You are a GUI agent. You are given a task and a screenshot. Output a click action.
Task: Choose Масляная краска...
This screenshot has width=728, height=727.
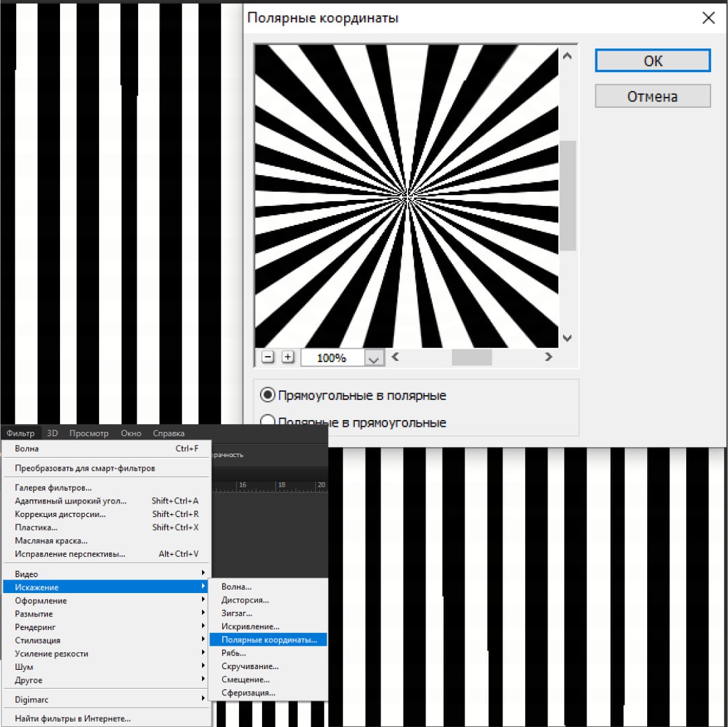pos(107,541)
